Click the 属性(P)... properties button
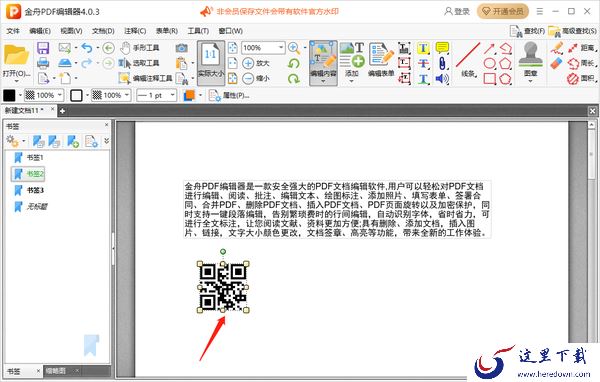 click(x=229, y=95)
